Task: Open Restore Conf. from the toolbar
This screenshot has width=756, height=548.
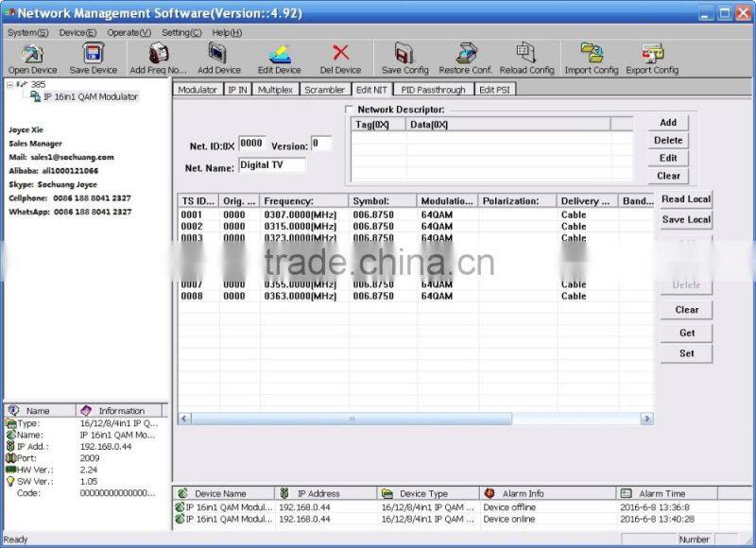Action: click(x=465, y=54)
